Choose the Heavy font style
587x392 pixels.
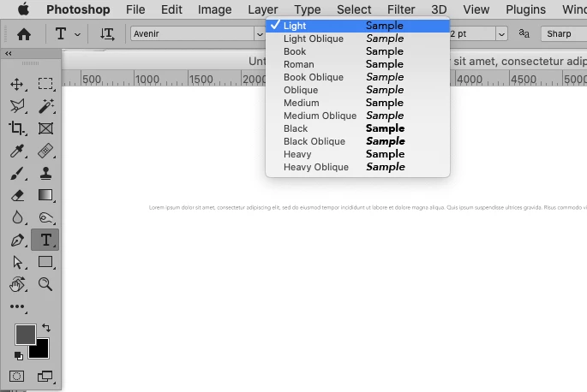[x=357, y=154]
